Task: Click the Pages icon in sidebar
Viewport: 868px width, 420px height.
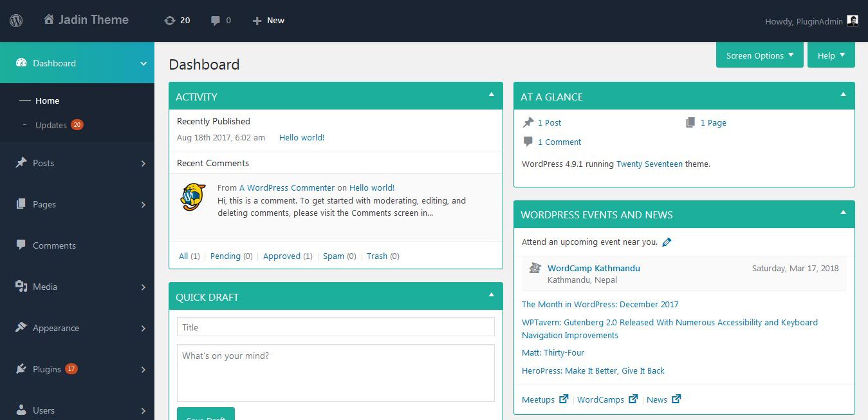Action: [x=21, y=204]
